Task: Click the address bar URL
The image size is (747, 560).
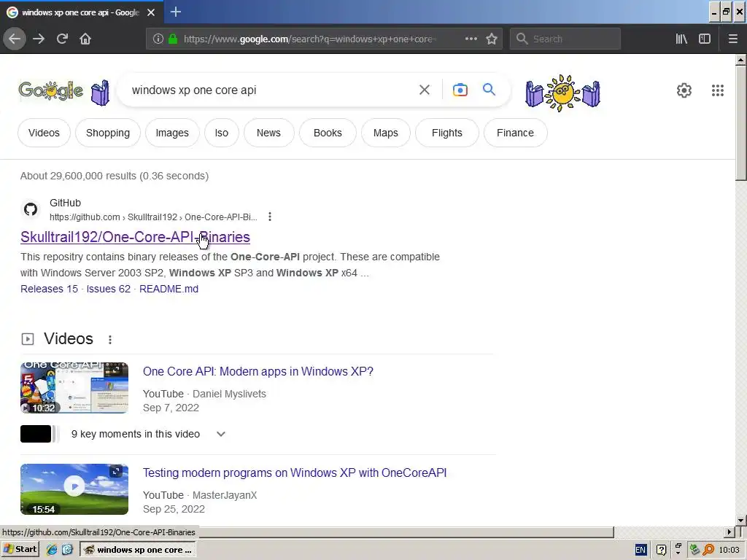Action: coord(309,39)
